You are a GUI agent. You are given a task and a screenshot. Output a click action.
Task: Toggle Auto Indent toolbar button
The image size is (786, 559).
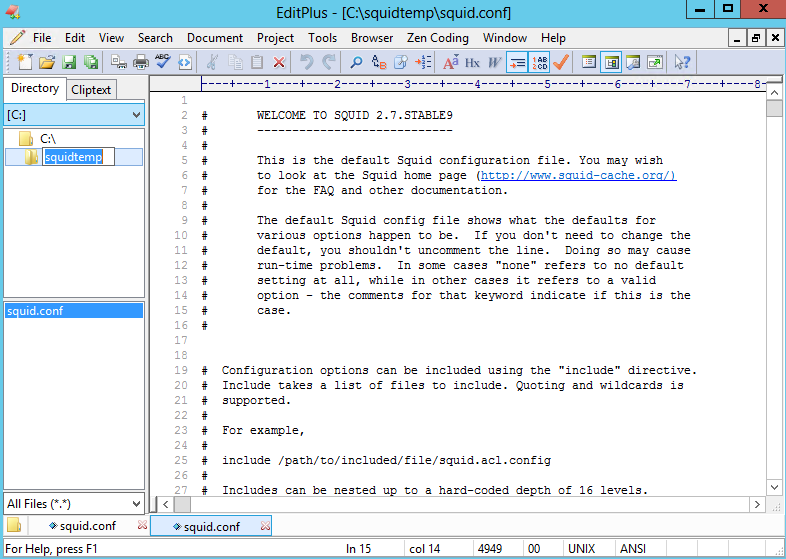pos(517,62)
